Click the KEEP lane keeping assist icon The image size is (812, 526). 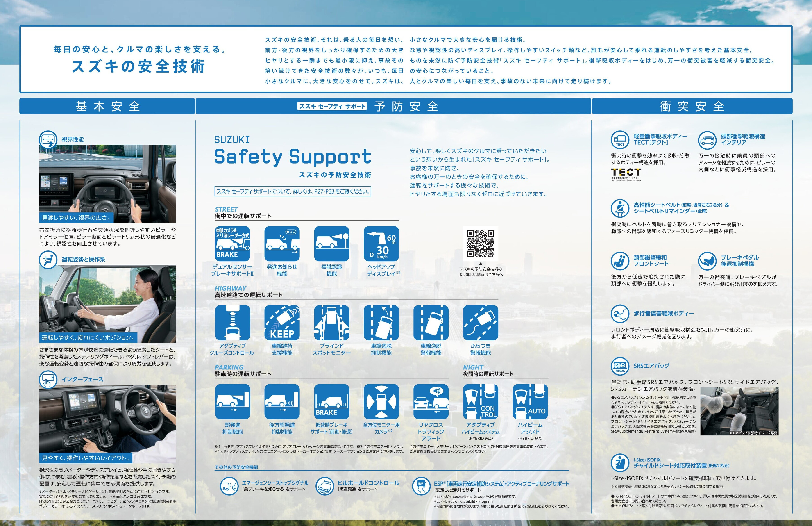[x=282, y=323]
